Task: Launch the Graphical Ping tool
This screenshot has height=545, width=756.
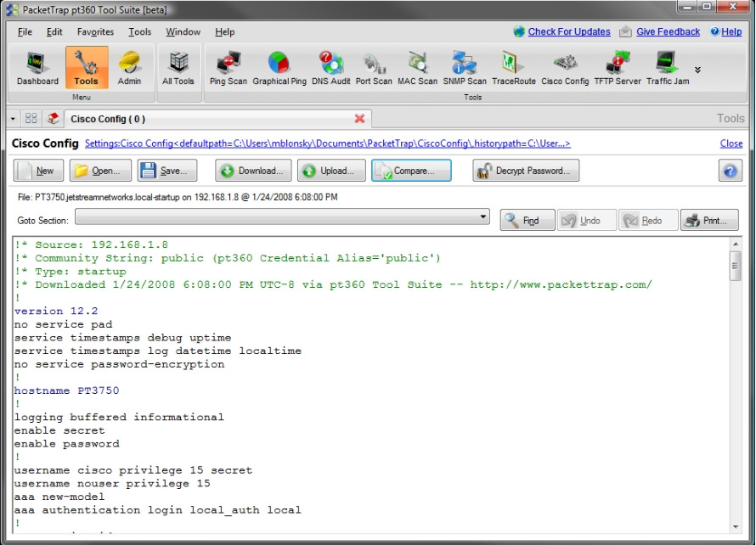Action: [x=279, y=68]
